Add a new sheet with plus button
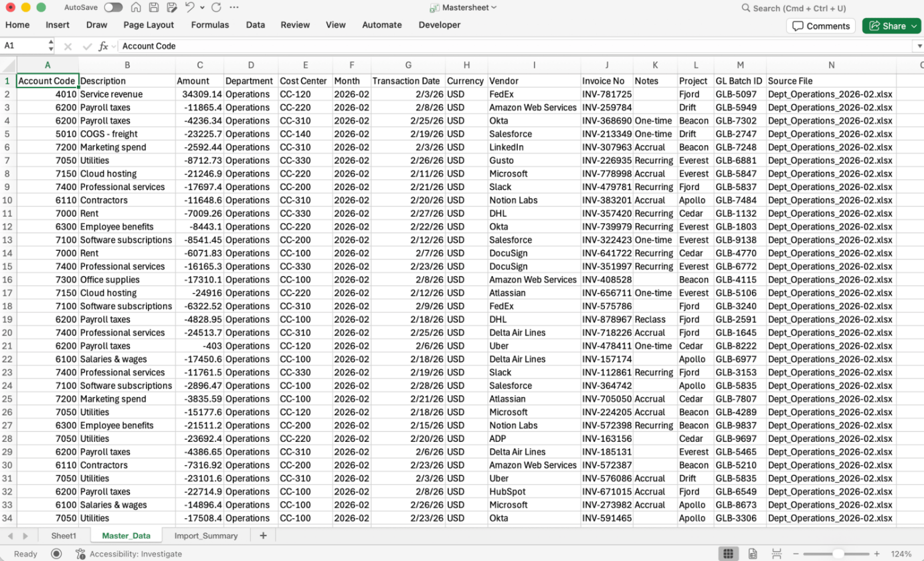 [x=263, y=536]
